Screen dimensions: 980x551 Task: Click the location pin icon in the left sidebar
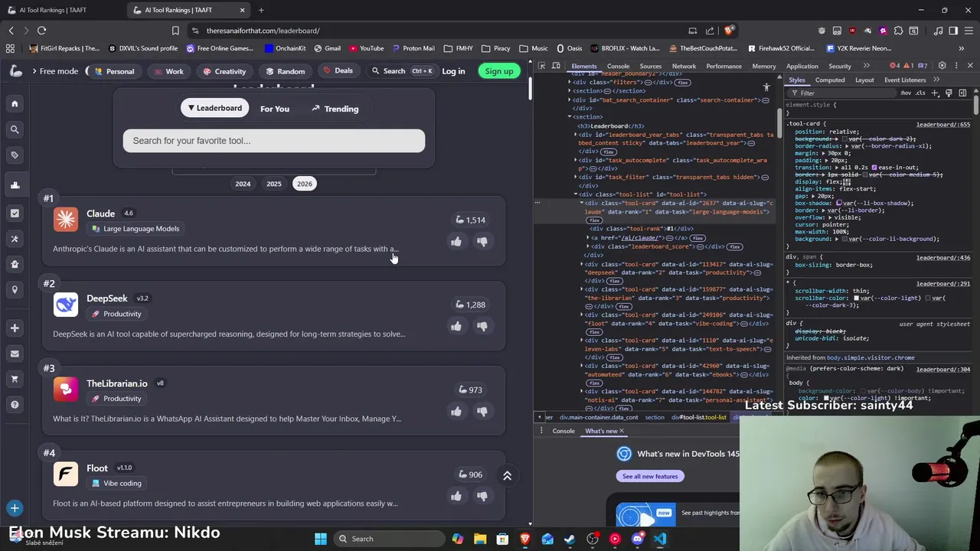coord(15,290)
